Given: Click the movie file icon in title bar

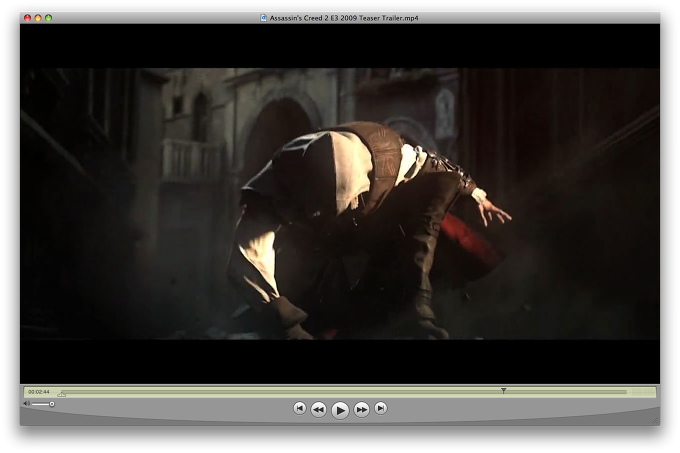Looking at the screenshot, I should pyautogui.click(x=263, y=18).
